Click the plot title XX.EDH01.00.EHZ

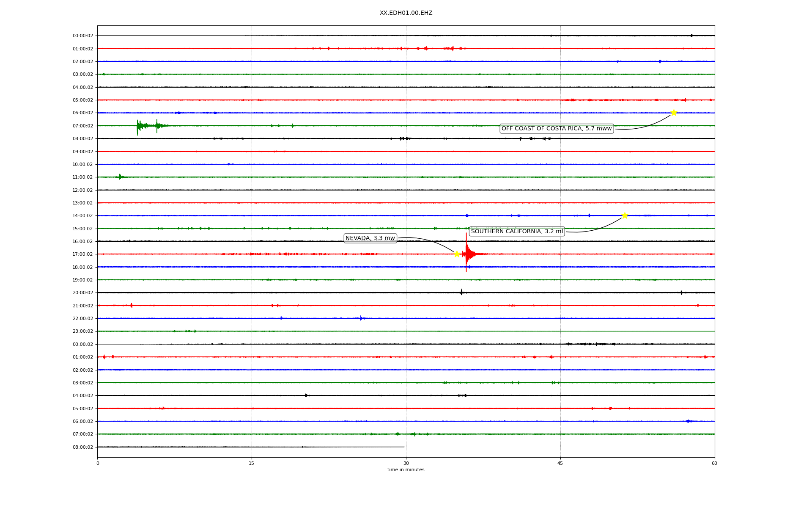[x=406, y=13]
